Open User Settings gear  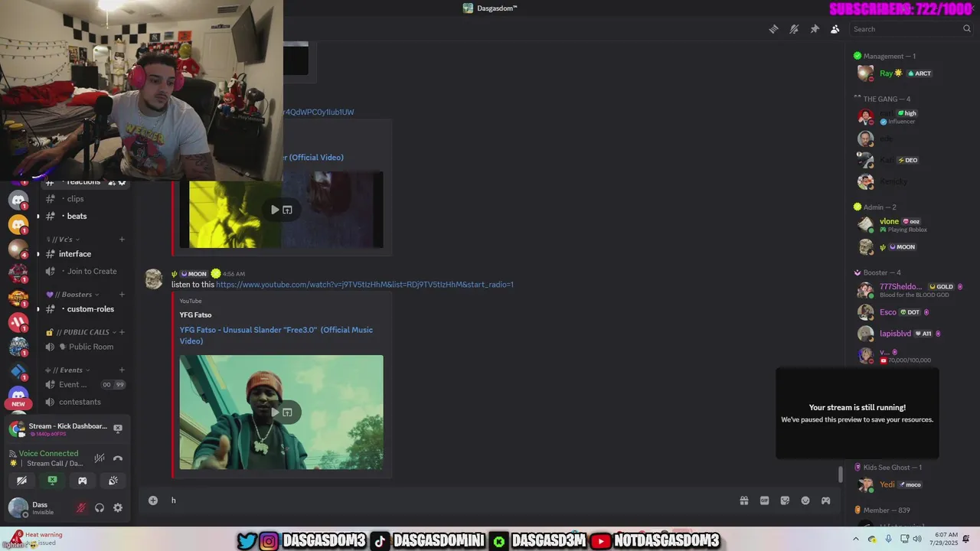tap(118, 507)
